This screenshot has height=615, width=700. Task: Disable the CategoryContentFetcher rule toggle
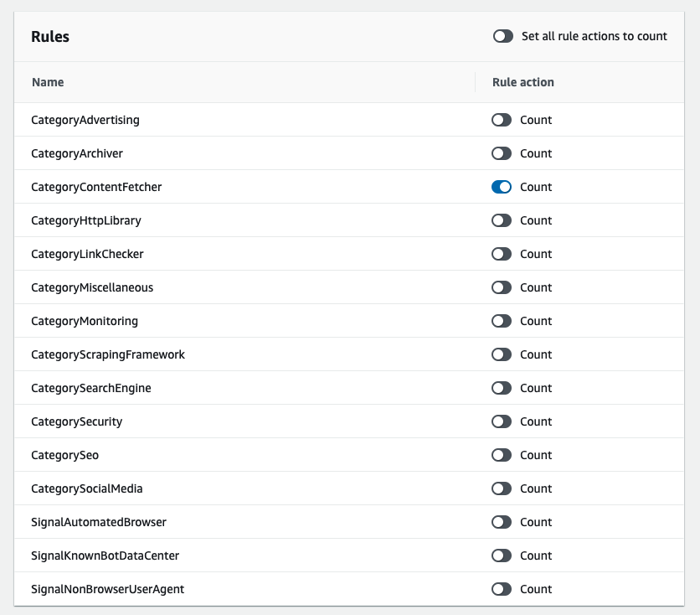coord(501,187)
